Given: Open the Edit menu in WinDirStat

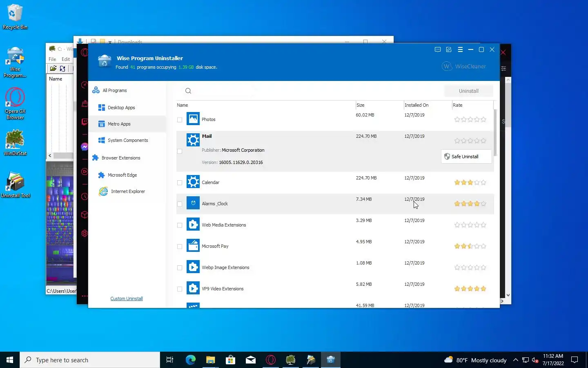Looking at the screenshot, I should point(66,59).
